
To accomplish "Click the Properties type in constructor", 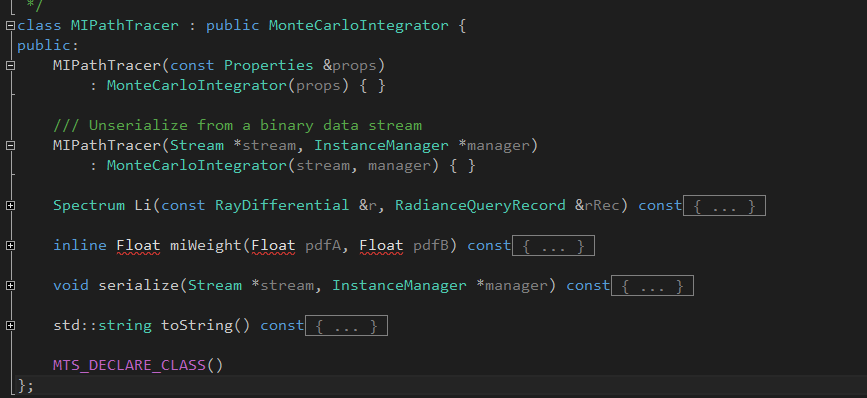I will click(269, 65).
